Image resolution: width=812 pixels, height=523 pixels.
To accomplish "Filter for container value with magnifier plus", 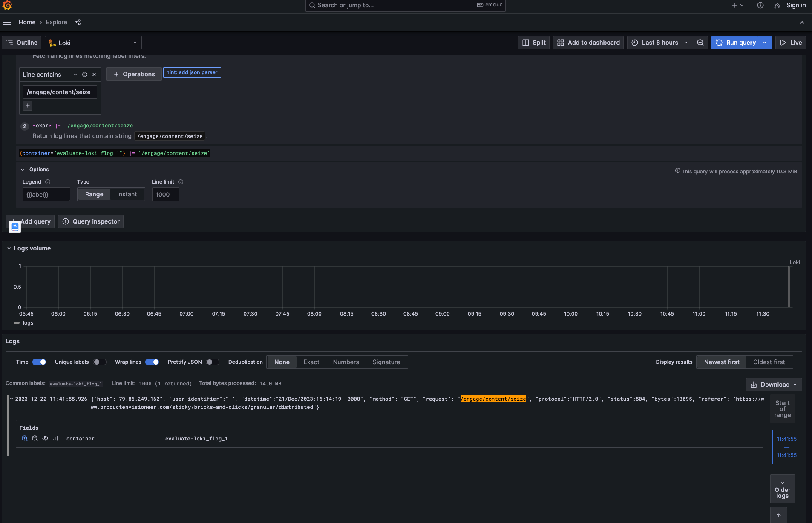I will (x=25, y=438).
